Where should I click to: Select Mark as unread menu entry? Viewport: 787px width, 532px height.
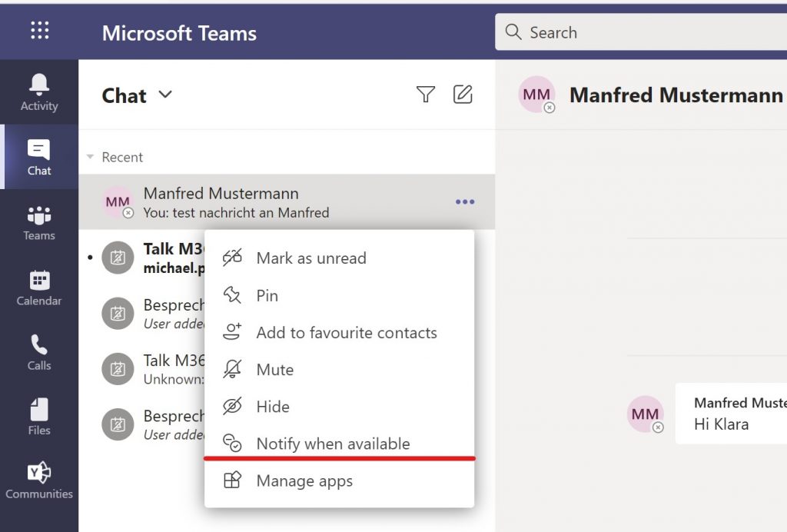click(310, 258)
